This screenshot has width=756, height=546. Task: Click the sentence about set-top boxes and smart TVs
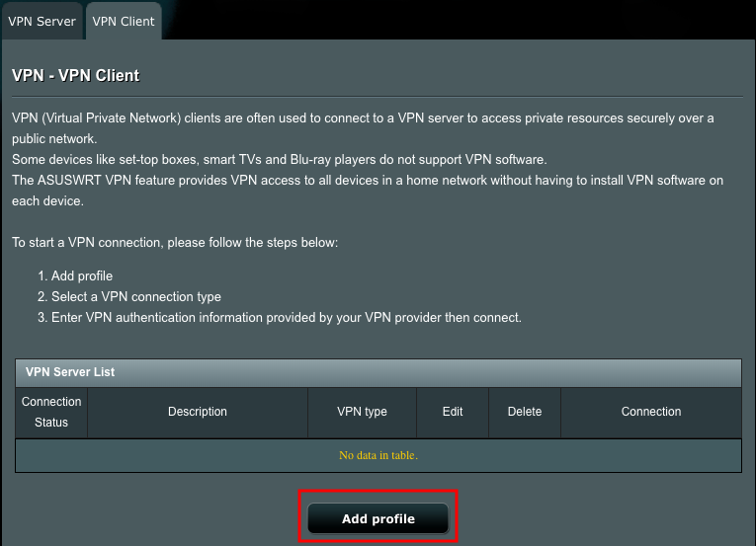point(279,160)
